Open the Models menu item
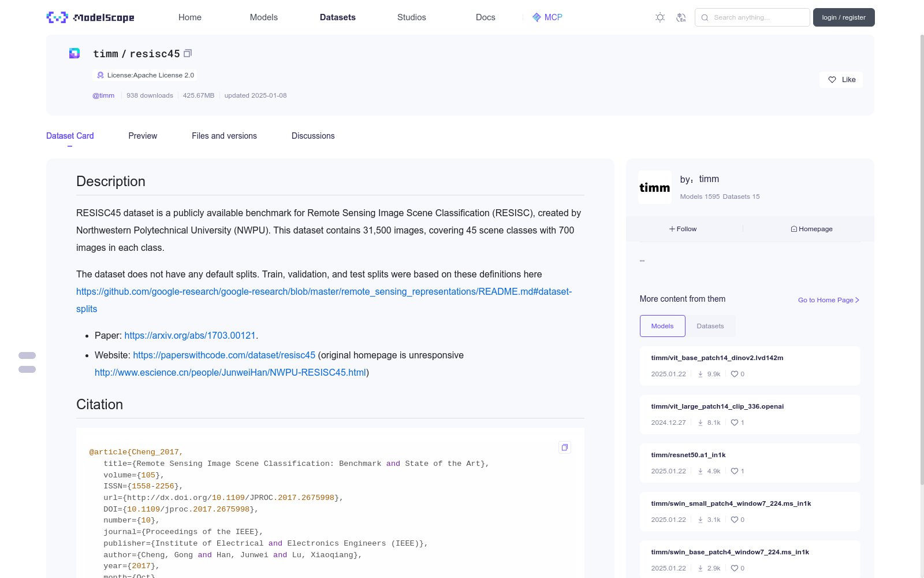This screenshot has width=924, height=578. [264, 17]
